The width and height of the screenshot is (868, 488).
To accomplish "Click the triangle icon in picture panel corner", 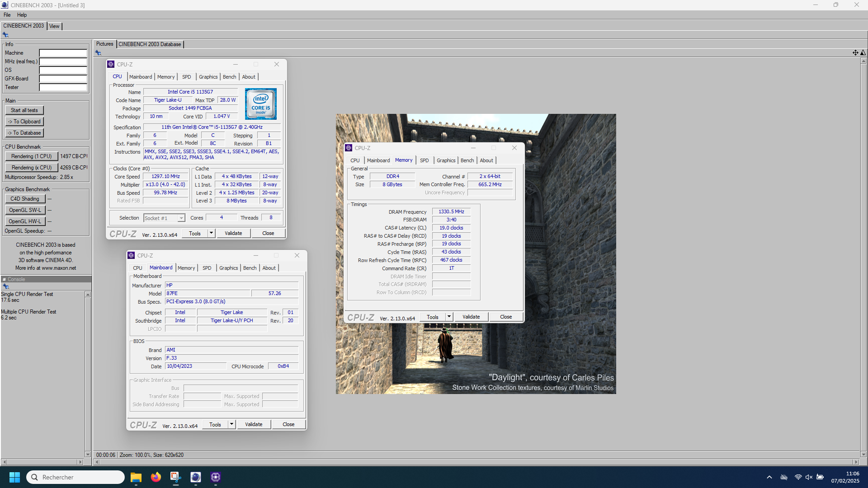I will [x=863, y=53].
